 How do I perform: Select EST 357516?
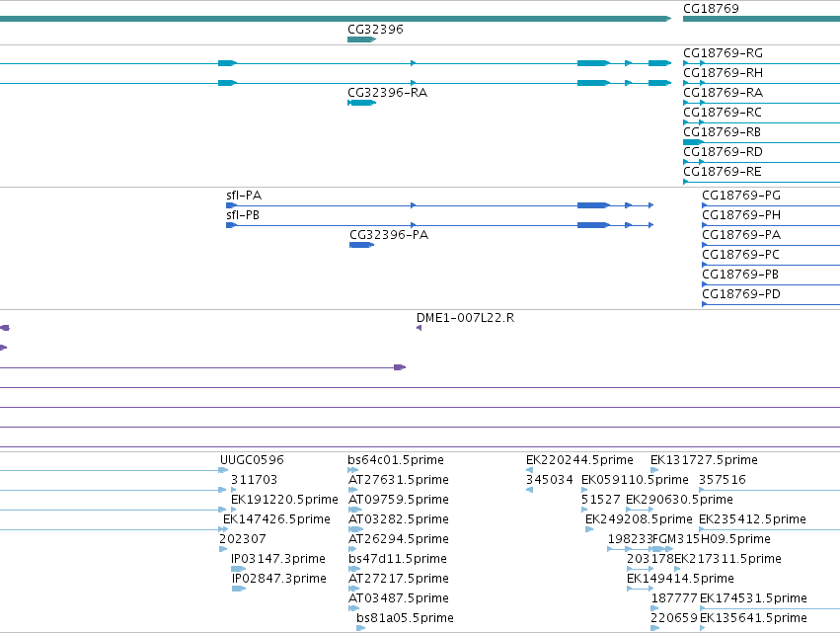point(723,480)
